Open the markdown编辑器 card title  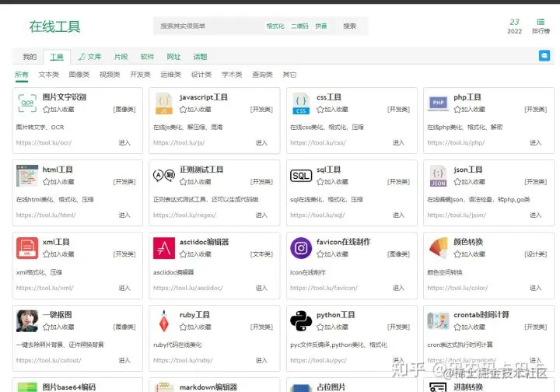[x=208, y=387]
